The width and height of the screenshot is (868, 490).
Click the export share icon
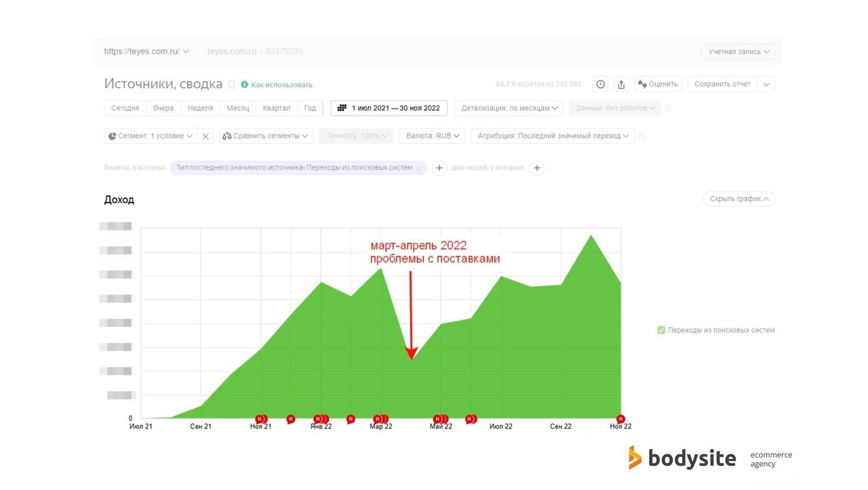(x=621, y=84)
